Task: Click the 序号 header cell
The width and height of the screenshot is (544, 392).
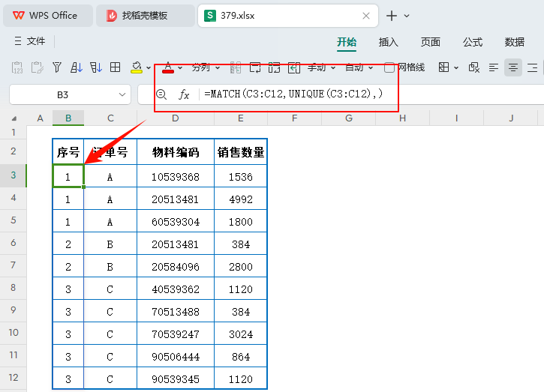Action: pyautogui.click(x=68, y=152)
